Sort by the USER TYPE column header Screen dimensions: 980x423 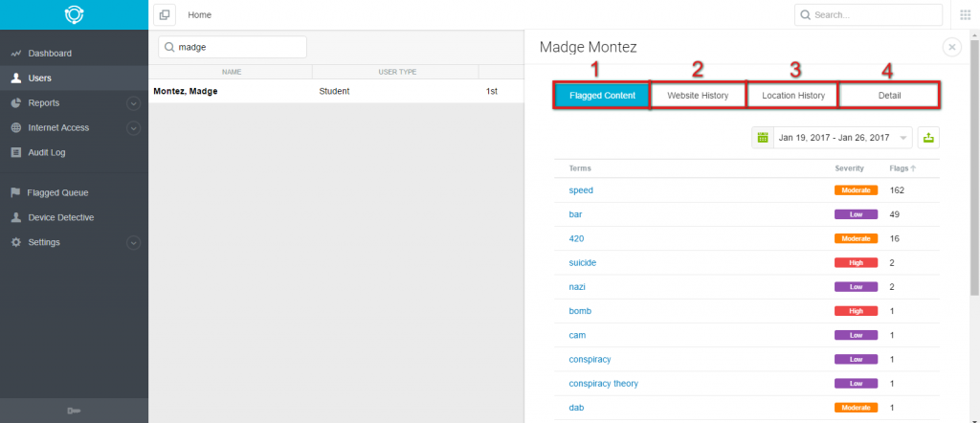click(x=397, y=72)
